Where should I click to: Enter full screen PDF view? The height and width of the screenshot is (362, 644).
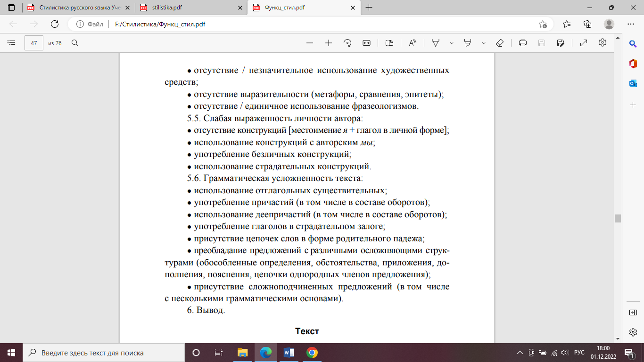pyautogui.click(x=583, y=43)
